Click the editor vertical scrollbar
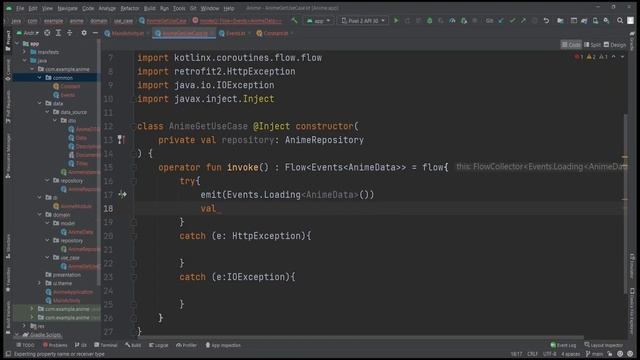 [x=625, y=203]
